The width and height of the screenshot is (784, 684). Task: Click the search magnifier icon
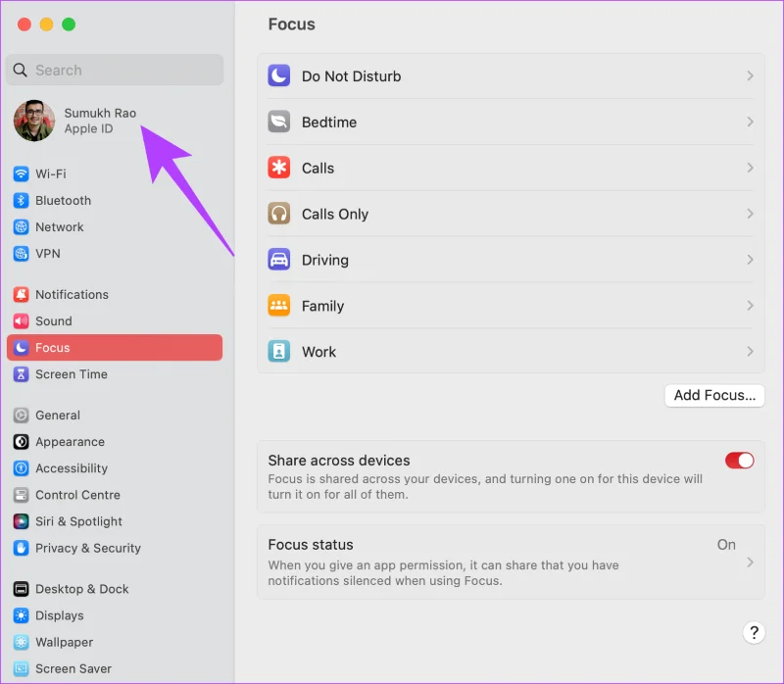(20, 70)
